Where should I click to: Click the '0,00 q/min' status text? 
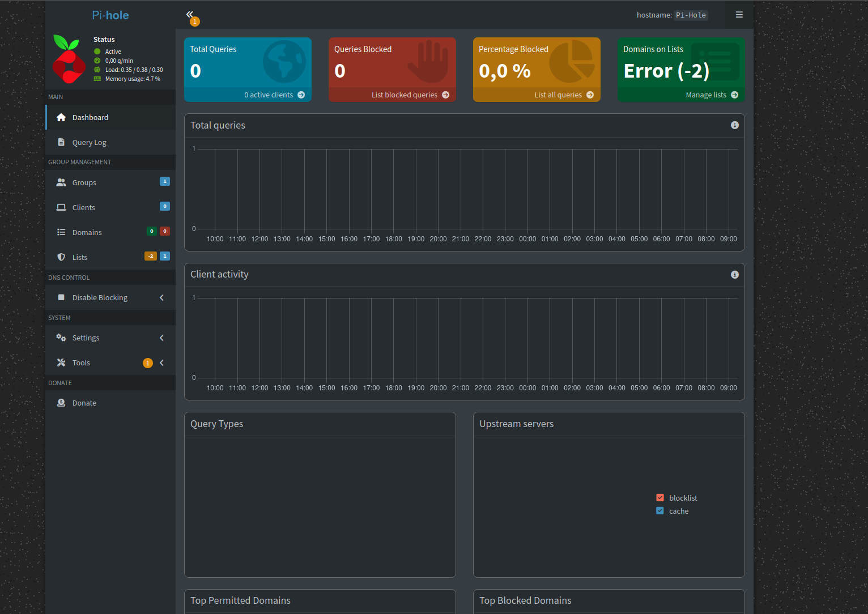119,61
